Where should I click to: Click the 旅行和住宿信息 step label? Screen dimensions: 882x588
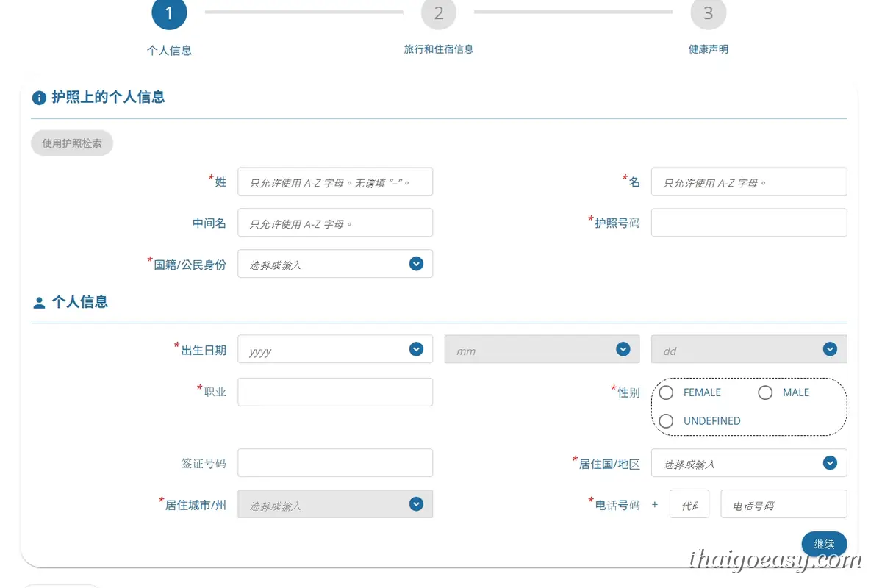(439, 49)
